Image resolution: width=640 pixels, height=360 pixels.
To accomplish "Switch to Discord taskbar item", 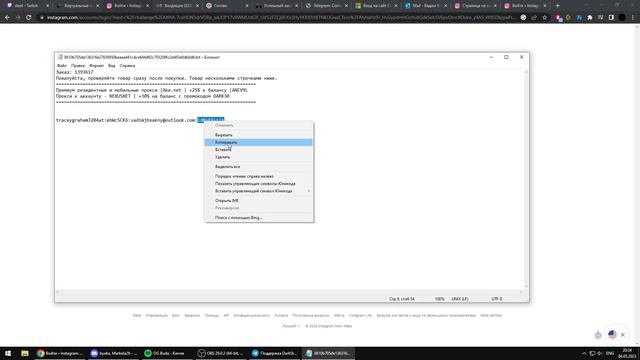I will (114, 353).
